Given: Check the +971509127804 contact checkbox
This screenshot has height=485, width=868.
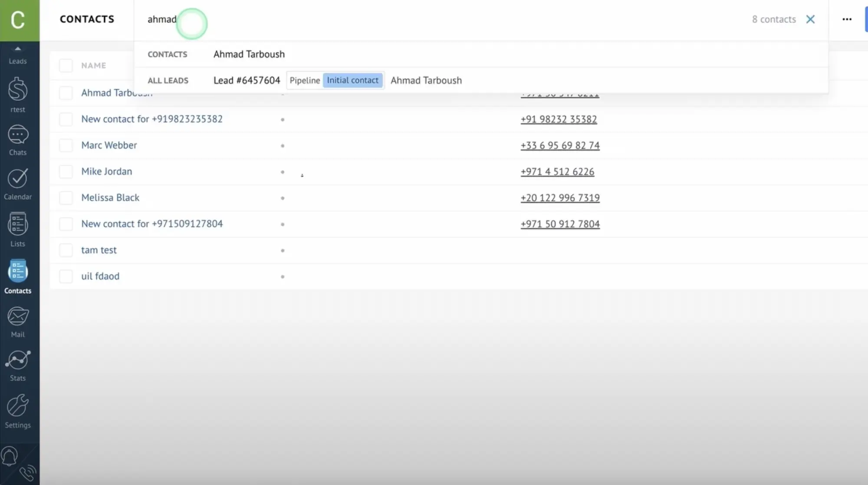Looking at the screenshot, I should (66, 224).
